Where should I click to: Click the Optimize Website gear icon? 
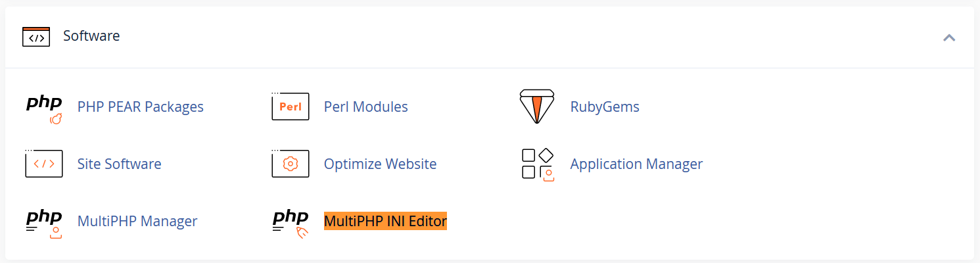point(290,164)
